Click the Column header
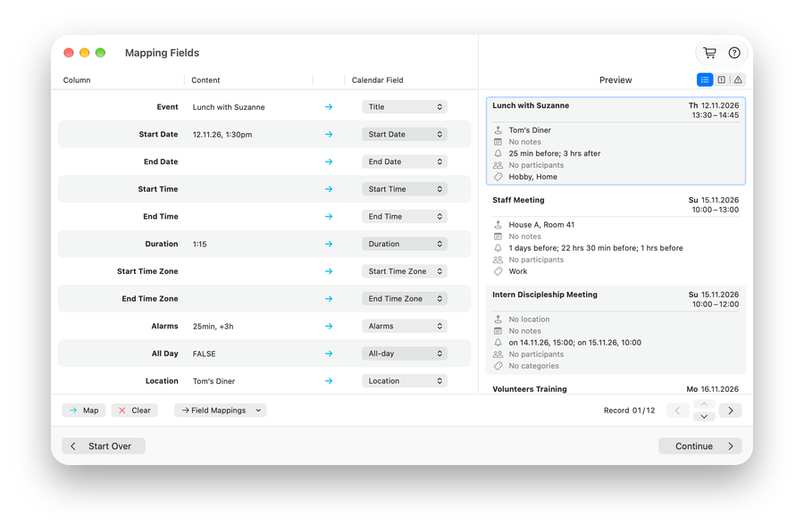Image resolution: width=804 pixels, height=532 pixels. (x=77, y=80)
